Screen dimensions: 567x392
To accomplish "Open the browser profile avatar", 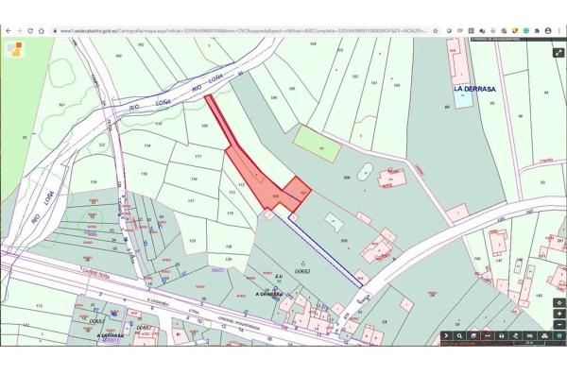I will [548, 30].
